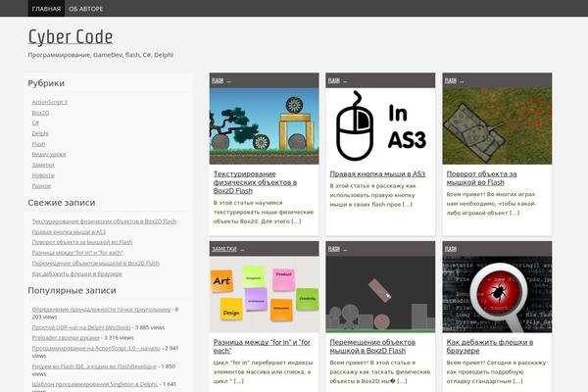Open recent post Правая кнопка мыши в AS3
588x392 pixels.
(x=69, y=232)
